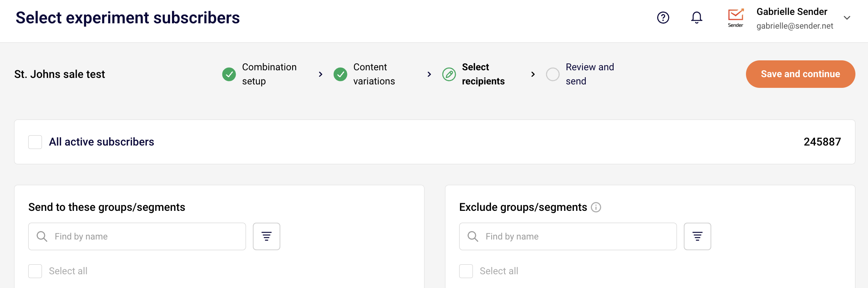Click green checkmark for Content variations
868x288 pixels.
tap(340, 74)
